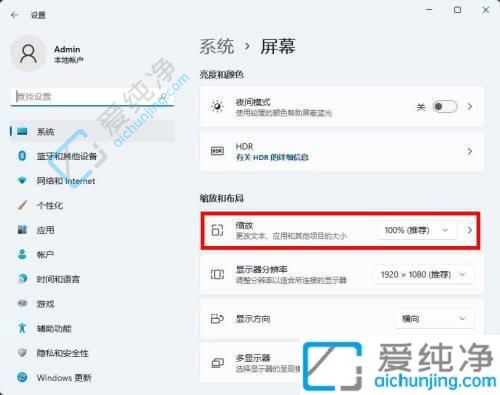
Task: Open 辅助功能 settings
Action: [x=92, y=328]
